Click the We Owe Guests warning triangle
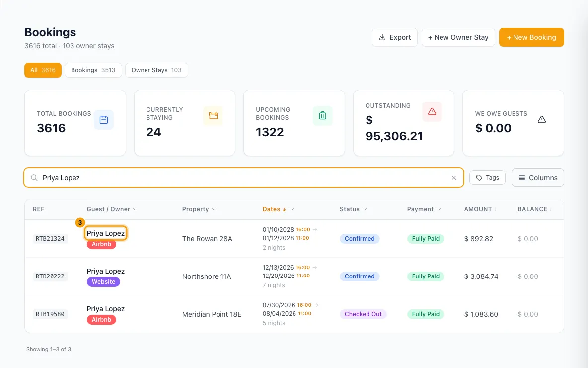 coord(541,120)
